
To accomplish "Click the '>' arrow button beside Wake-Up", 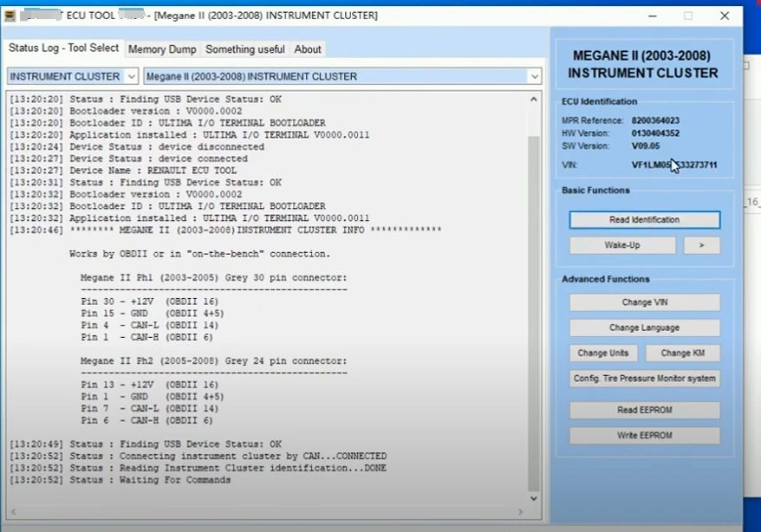I will pyautogui.click(x=701, y=245).
